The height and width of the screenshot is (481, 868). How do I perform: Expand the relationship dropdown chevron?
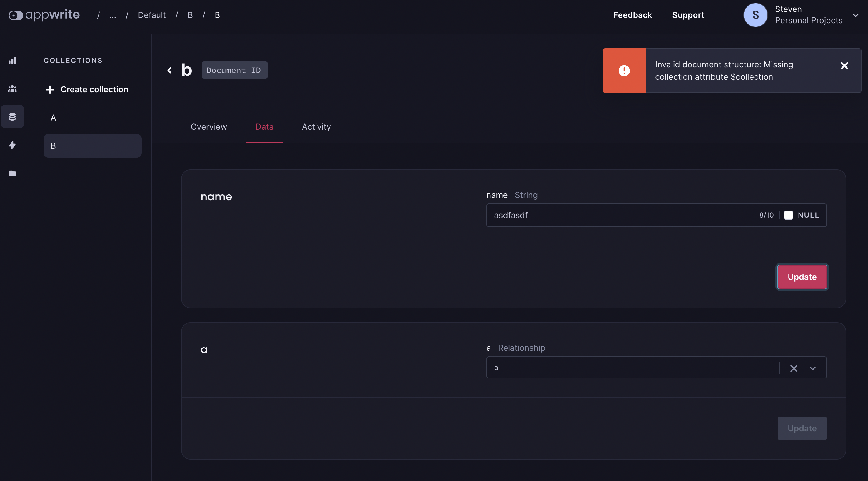tap(812, 368)
